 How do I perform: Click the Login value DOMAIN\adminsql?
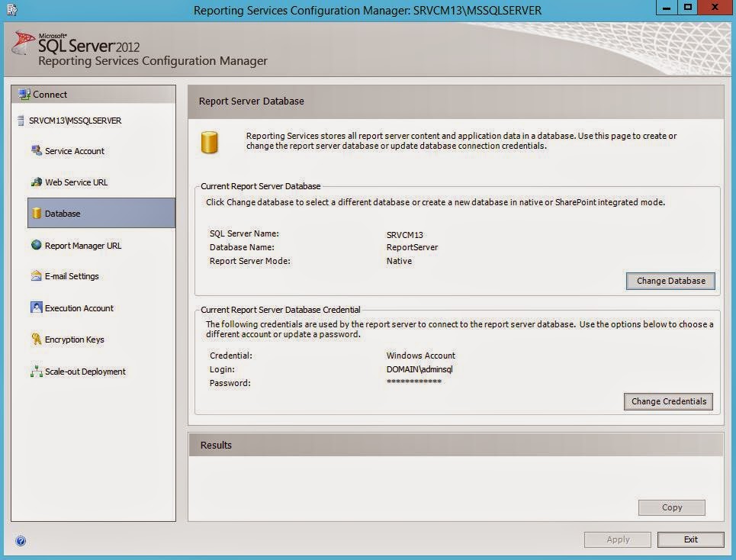[x=419, y=369]
